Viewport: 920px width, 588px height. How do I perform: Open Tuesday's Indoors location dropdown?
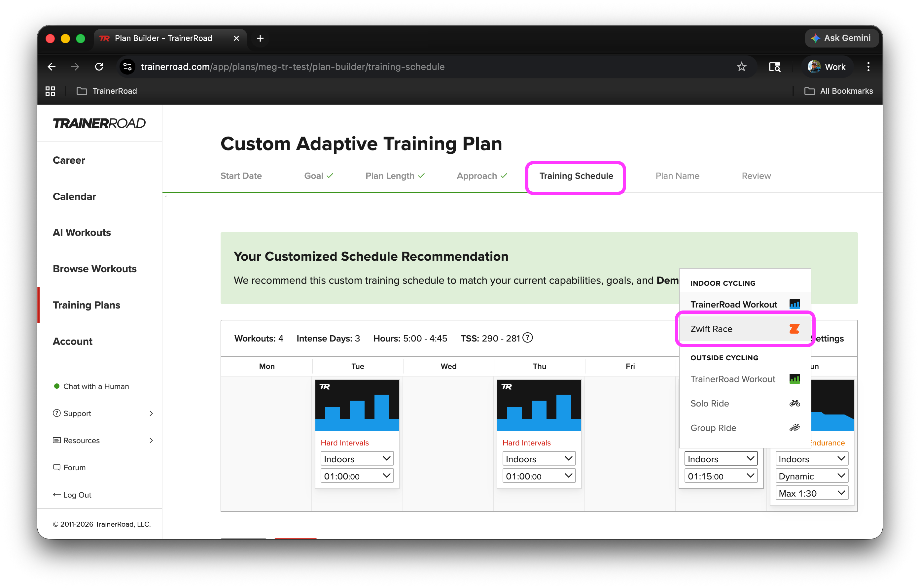pyautogui.click(x=357, y=459)
